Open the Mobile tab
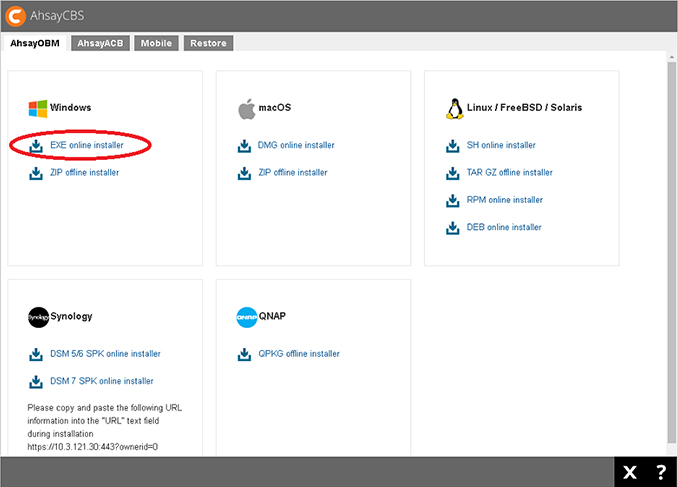The image size is (678, 487). tap(156, 43)
